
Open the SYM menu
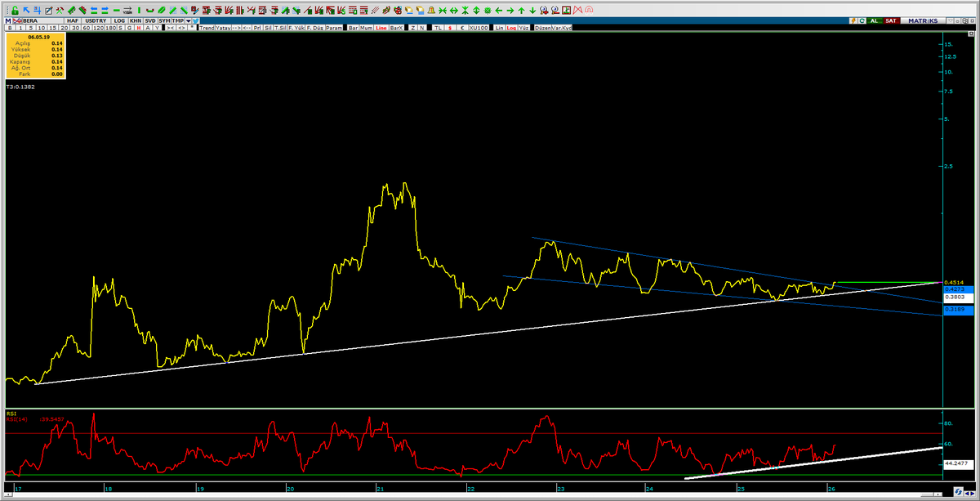click(x=164, y=20)
